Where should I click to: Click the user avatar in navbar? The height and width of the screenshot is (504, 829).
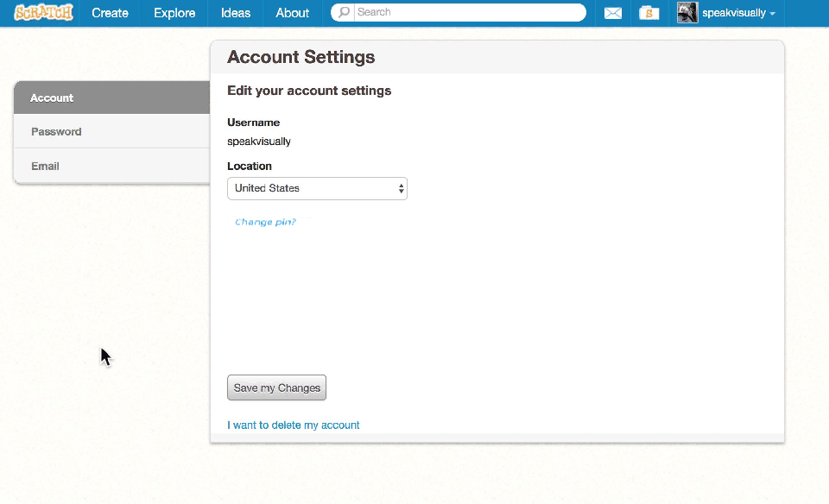pos(687,13)
